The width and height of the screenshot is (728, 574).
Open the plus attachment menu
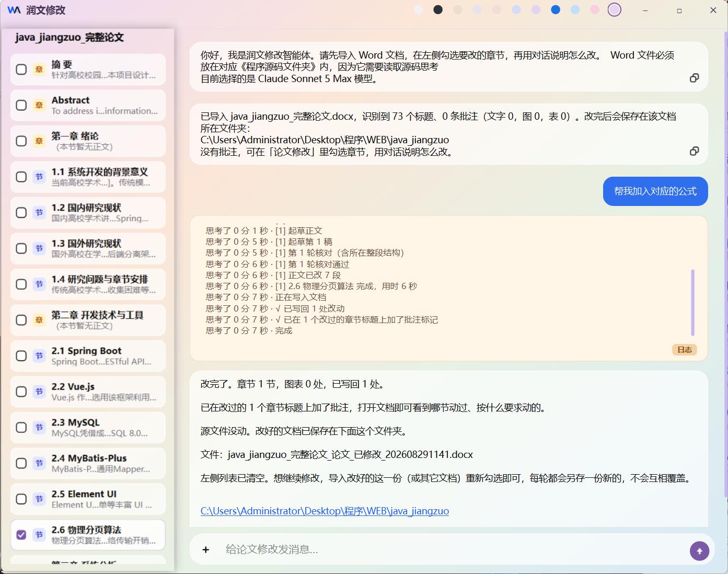point(206,549)
